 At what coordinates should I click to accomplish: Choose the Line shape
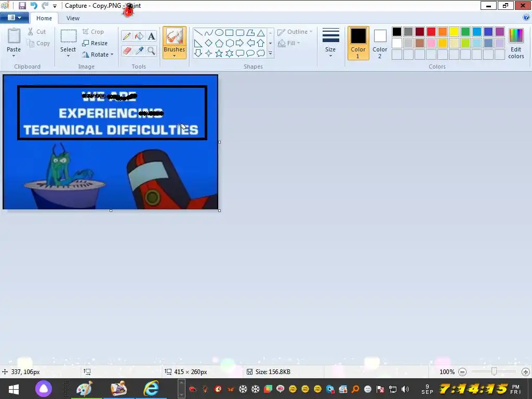click(198, 33)
